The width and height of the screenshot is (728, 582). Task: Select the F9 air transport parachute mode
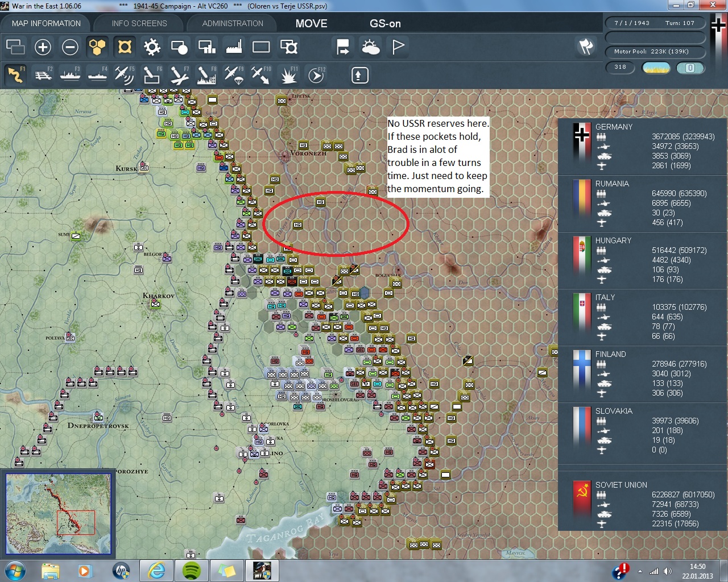click(234, 75)
